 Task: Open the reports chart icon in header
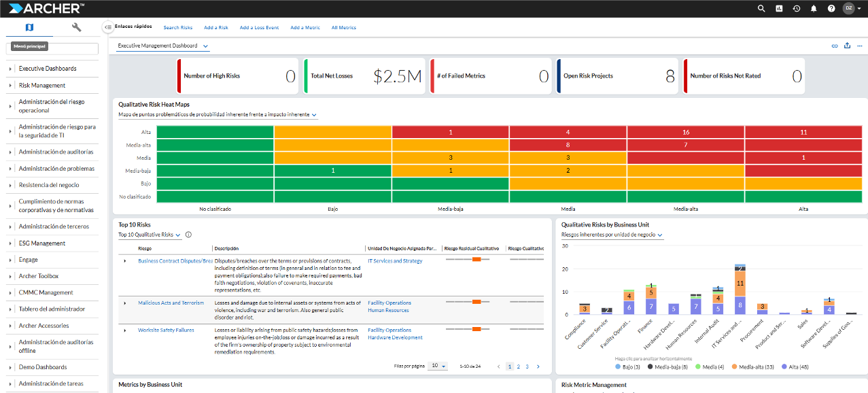779,8
